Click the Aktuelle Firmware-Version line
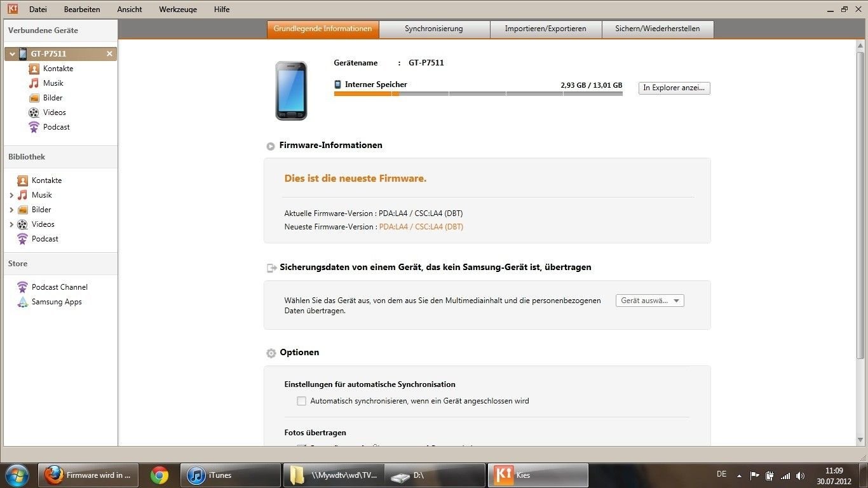The width and height of the screenshot is (868, 488). (374, 213)
